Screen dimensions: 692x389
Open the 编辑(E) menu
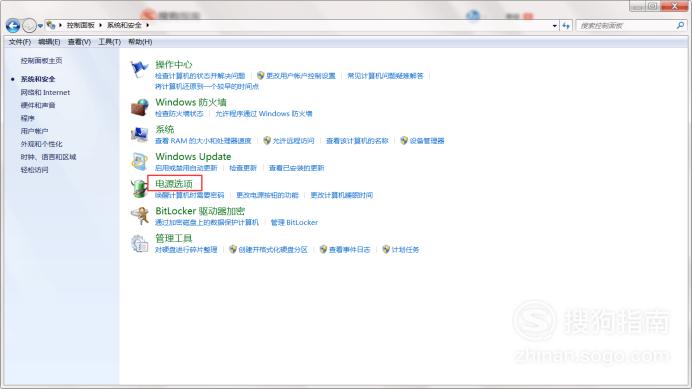(49, 42)
